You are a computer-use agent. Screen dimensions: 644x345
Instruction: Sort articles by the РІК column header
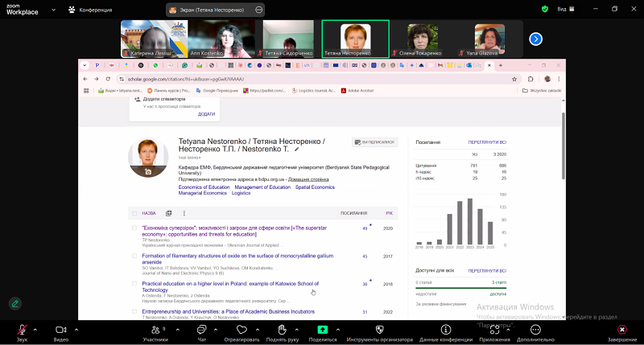(x=389, y=213)
